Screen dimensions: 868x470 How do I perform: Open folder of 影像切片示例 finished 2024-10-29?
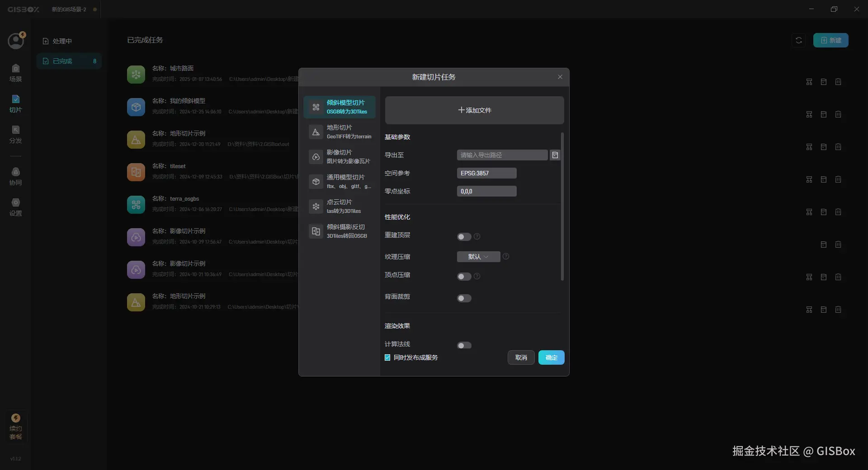point(824,244)
